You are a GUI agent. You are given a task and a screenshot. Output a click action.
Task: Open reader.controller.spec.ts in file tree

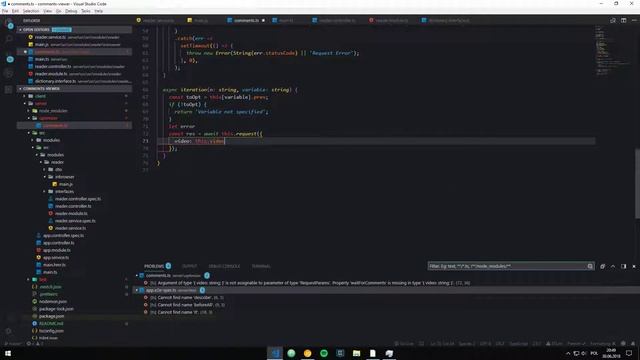[x=78, y=199]
